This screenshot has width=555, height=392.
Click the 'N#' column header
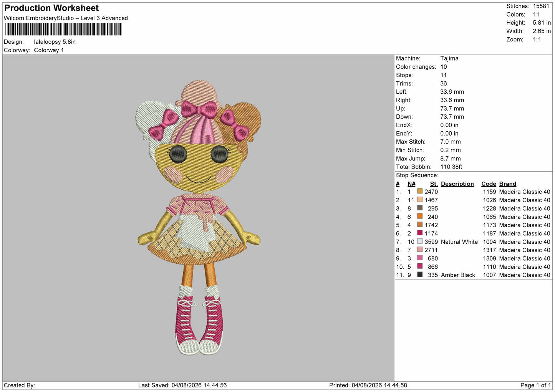tap(411, 184)
